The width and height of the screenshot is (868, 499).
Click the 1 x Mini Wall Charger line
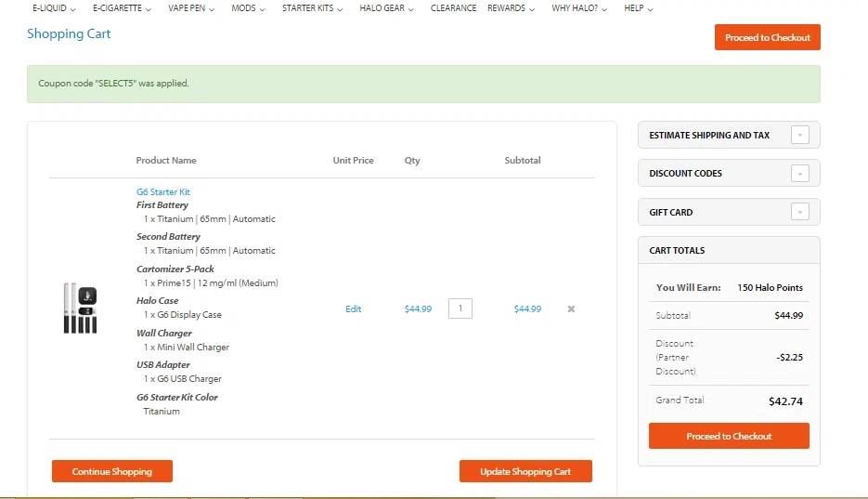[x=186, y=348]
